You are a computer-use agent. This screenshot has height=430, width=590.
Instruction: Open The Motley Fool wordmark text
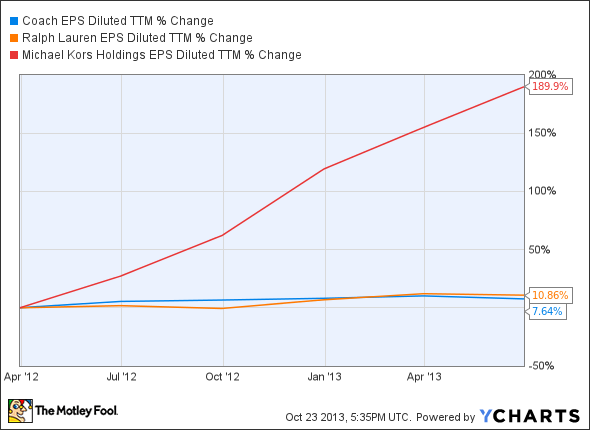(76, 410)
